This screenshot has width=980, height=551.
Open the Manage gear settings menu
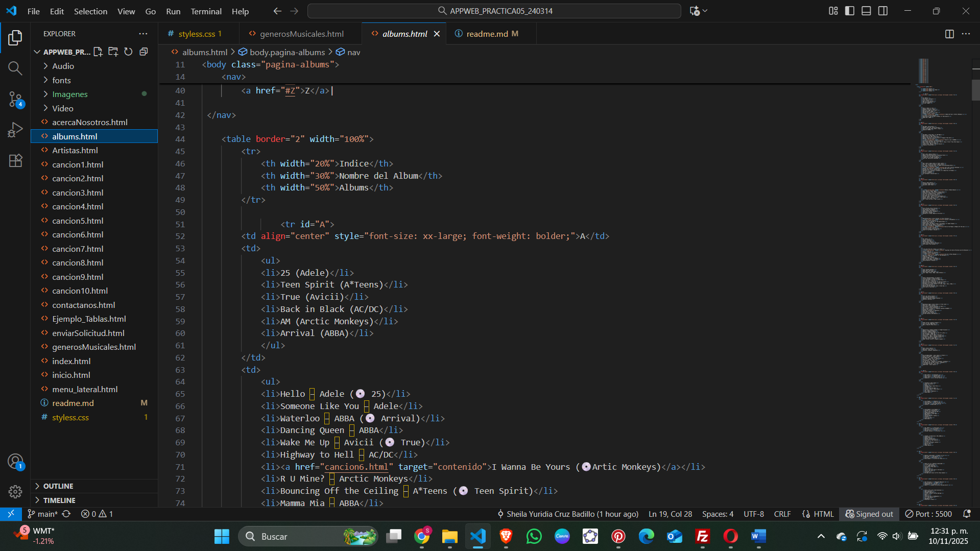[15, 491]
